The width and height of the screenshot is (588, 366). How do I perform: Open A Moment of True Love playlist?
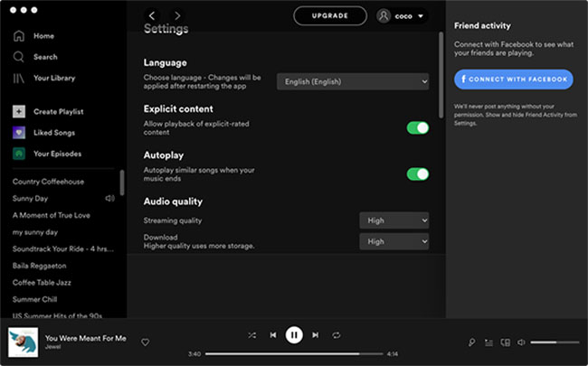[x=52, y=215]
